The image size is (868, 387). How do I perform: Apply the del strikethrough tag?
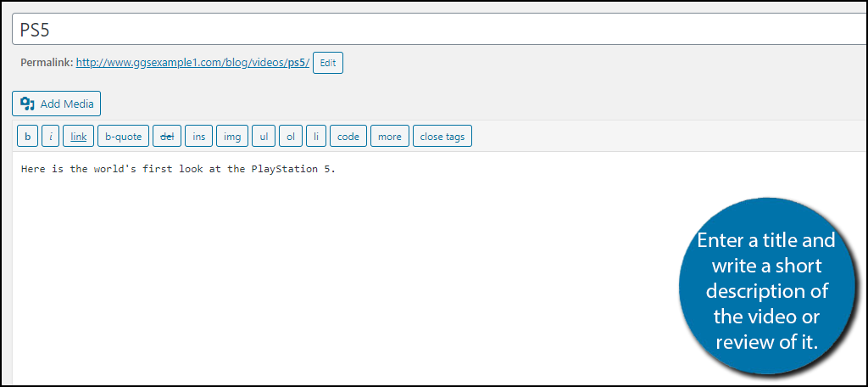click(167, 137)
